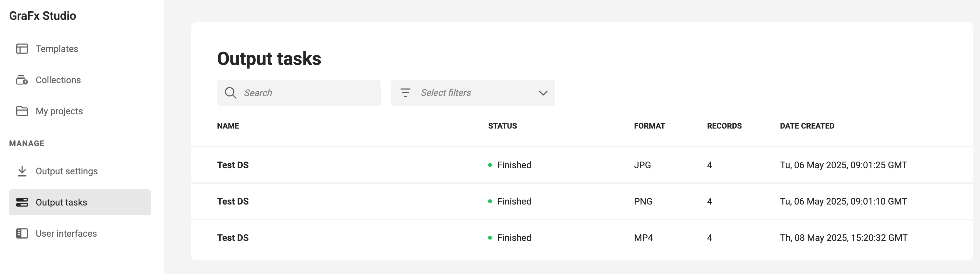The height and width of the screenshot is (274, 980).
Task: Click the Templates icon in sidebar
Action: point(22,49)
